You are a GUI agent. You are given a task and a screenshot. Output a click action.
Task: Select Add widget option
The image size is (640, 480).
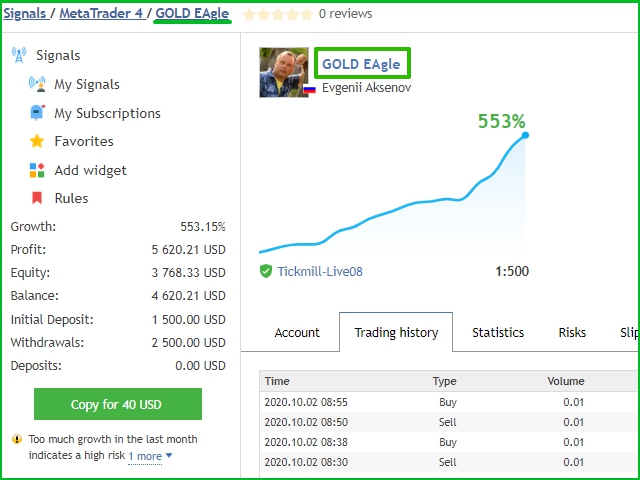click(x=91, y=170)
